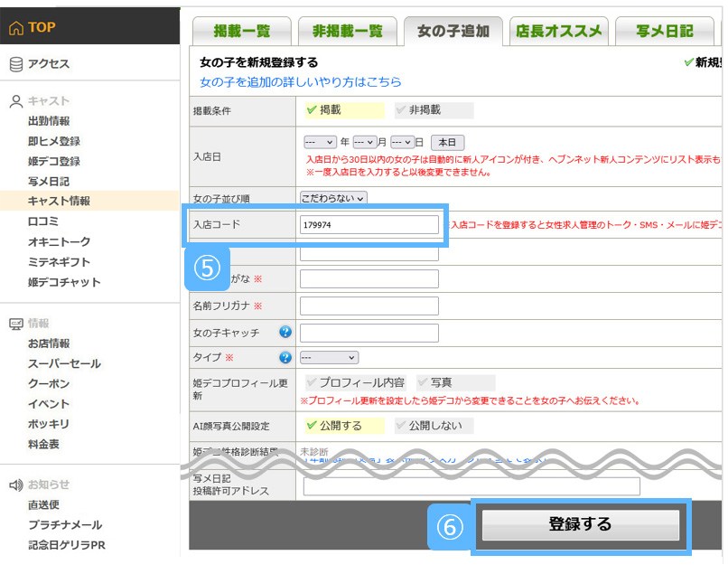Open the 女の子並び順 dropdown

[x=333, y=198]
